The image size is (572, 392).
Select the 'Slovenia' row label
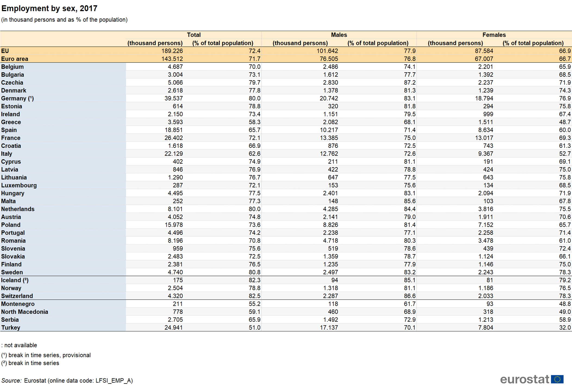(13, 248)
